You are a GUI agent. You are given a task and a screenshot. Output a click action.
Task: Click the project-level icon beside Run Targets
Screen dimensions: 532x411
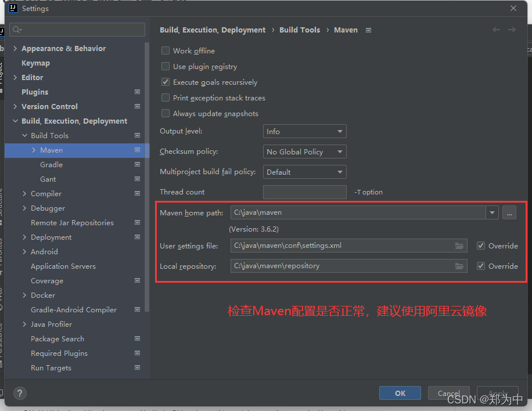click(138, 367)
